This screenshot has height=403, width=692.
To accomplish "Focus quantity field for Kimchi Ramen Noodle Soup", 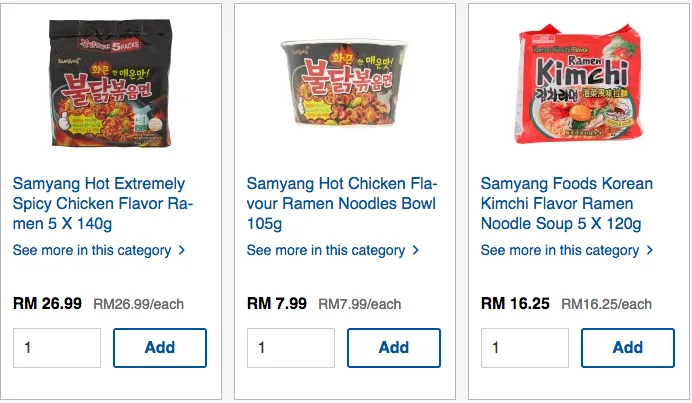I will [x=525, y=348].
